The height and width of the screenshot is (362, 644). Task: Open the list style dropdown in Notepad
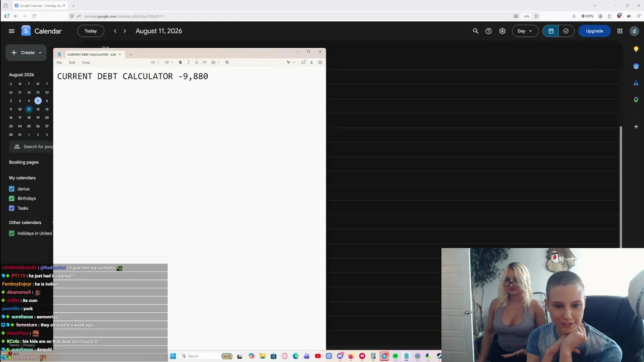click(169, 62)
